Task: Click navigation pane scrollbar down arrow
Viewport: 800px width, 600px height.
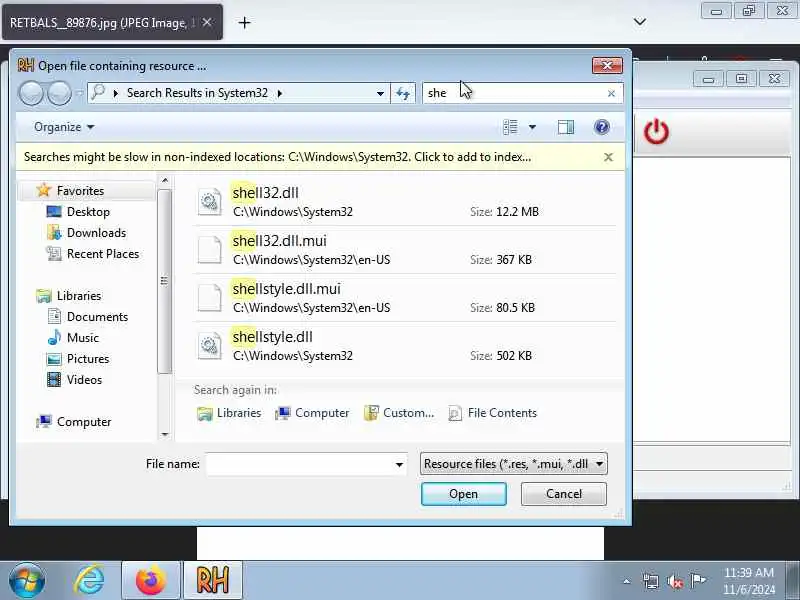Action: coord(164,435)
